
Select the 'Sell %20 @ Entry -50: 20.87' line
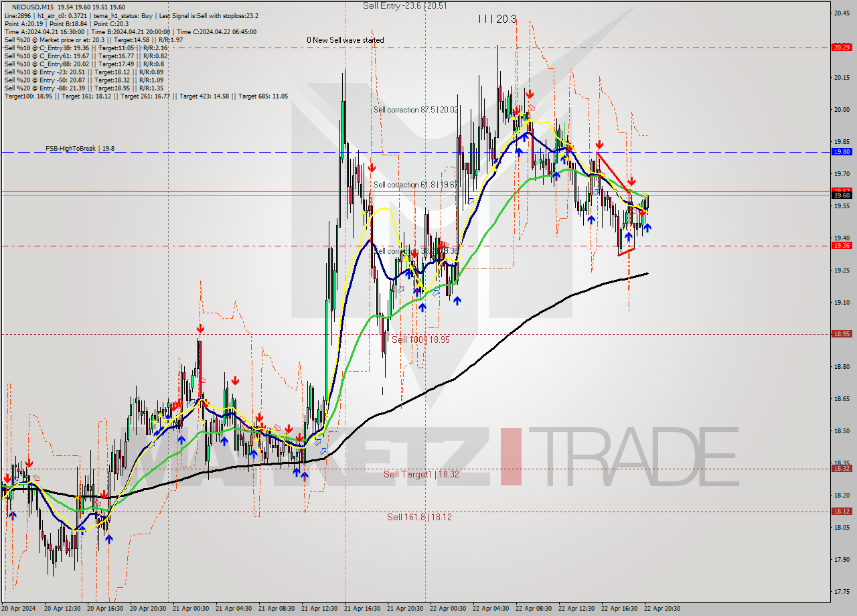[x=84, y=80]
